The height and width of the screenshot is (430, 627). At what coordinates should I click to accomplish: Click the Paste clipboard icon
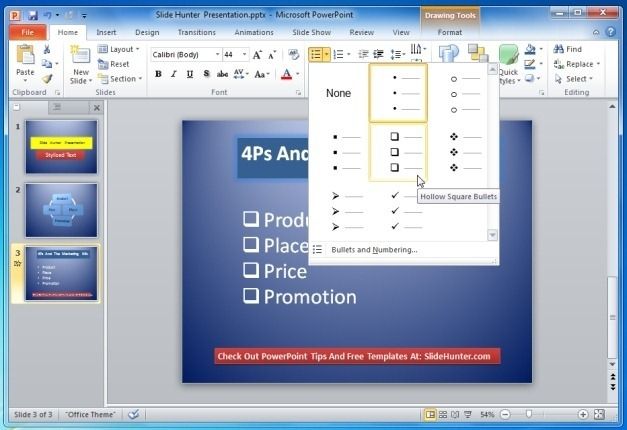pyautogui.click(x=25, y=55)
